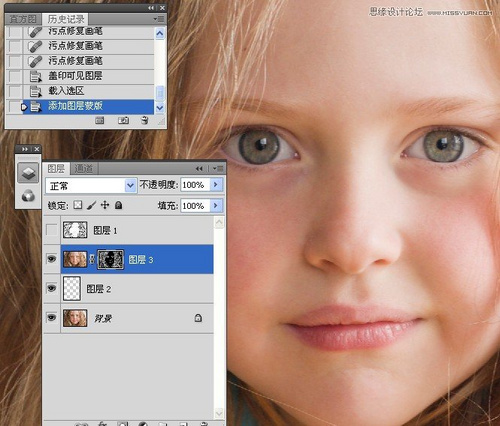Set history brush source at 添加图层蒙版 state
The width and height of the screenshot is (500, 426).
click(x=14, y=107)
